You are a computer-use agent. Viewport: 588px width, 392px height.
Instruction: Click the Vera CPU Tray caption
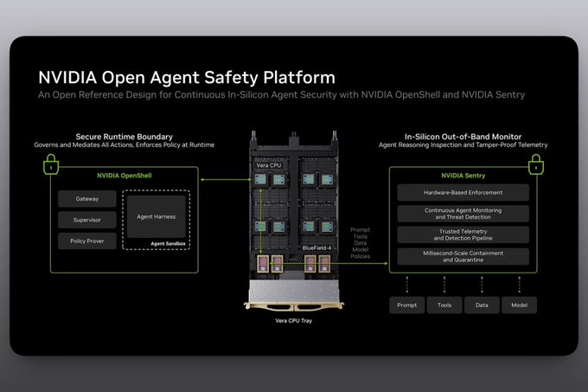tap(294, 321)
